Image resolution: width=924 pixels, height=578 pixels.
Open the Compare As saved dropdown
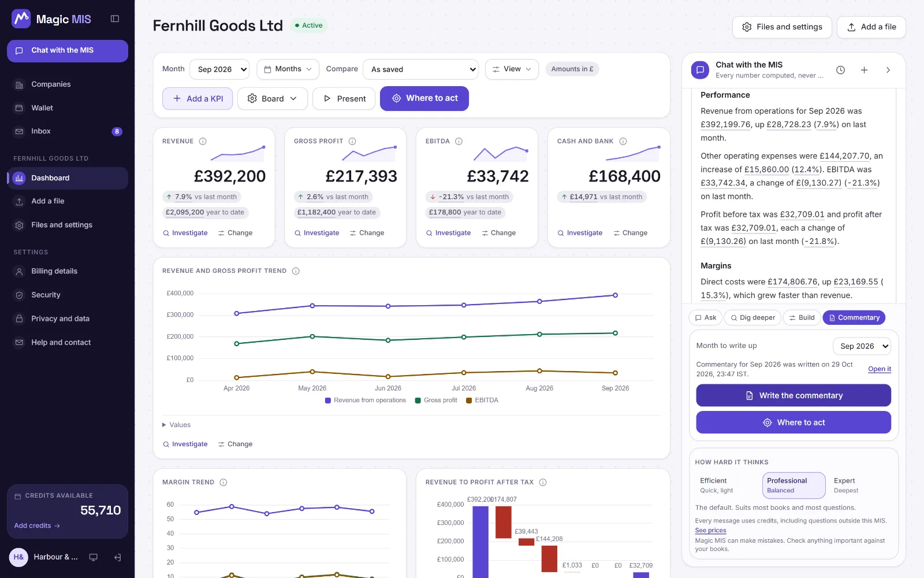420,69
